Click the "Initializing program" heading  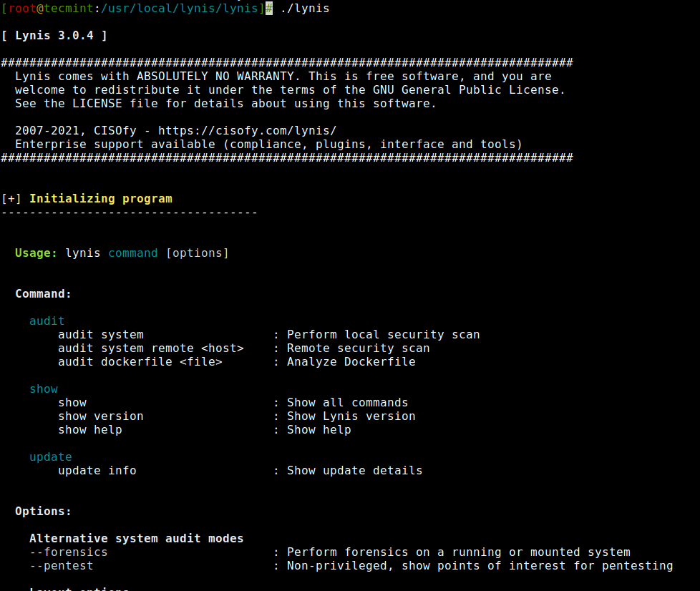pos(100,199)
